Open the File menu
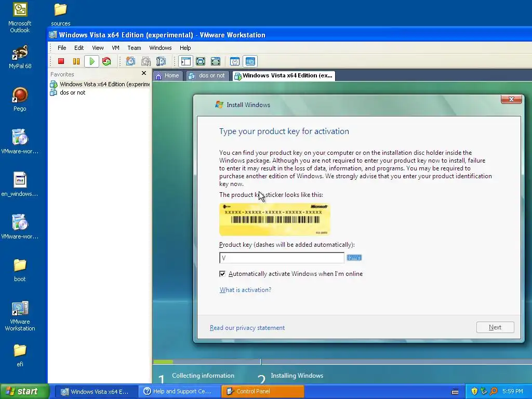The image size is (532, 399). click(62, 48)
